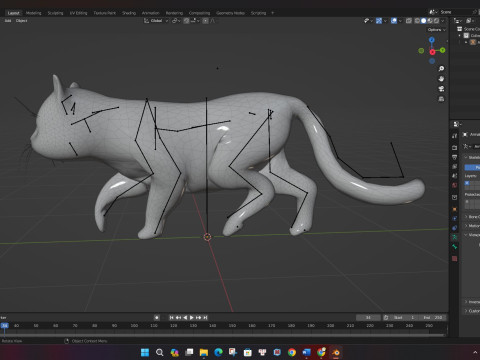Collapse the Collection in outliner
This screenshot has height=360, width=480.
460,35
